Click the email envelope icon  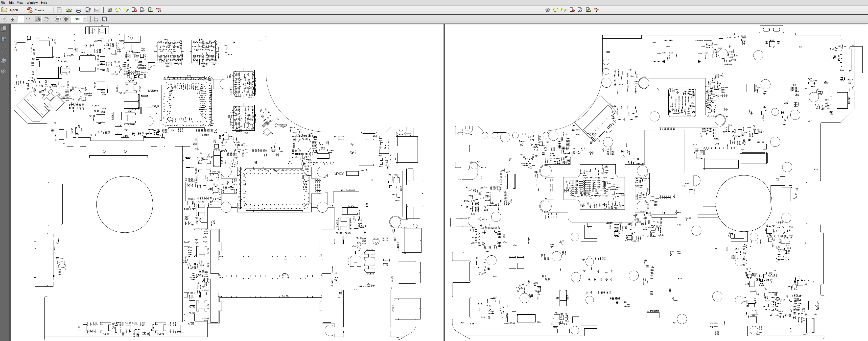tap(97, 10)
